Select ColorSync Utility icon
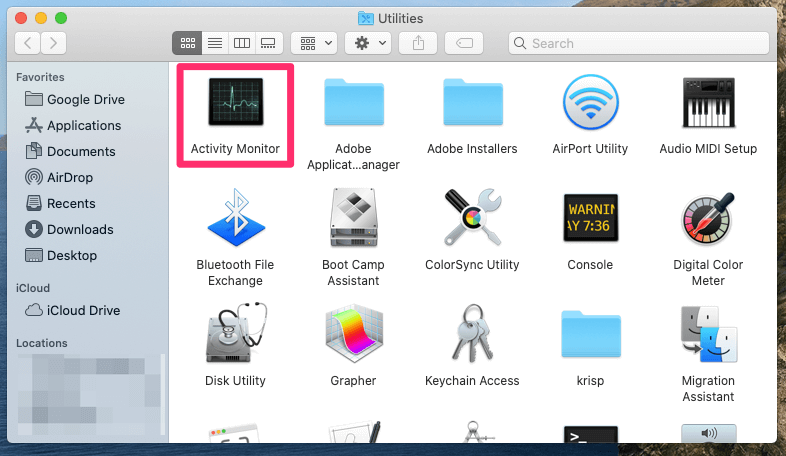786x456 pixels. point(473,217)
